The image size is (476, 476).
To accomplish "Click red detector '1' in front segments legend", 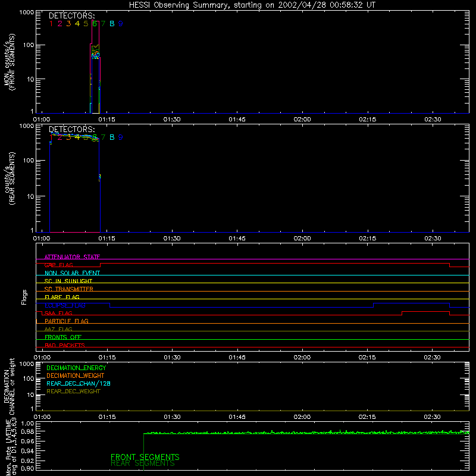I will pos(51,24).
